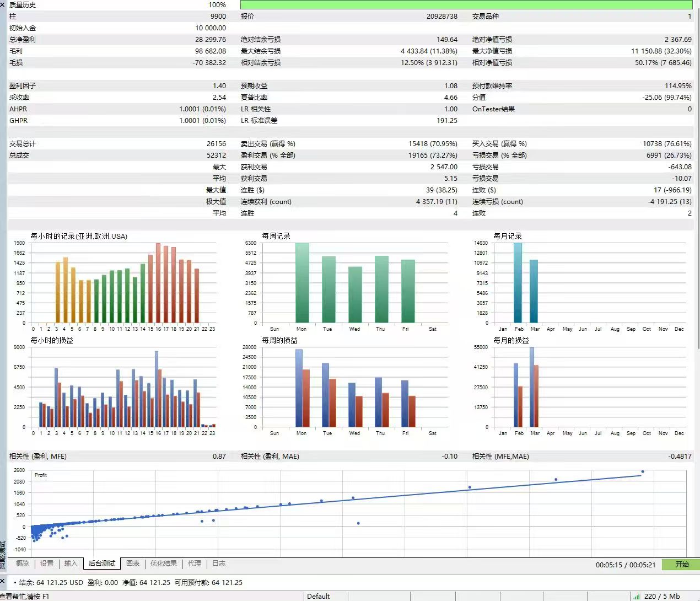The width and height of the screenshot is (700, 601).
Task: Click the 每月记录 chart title
Action: coord(508,236)
